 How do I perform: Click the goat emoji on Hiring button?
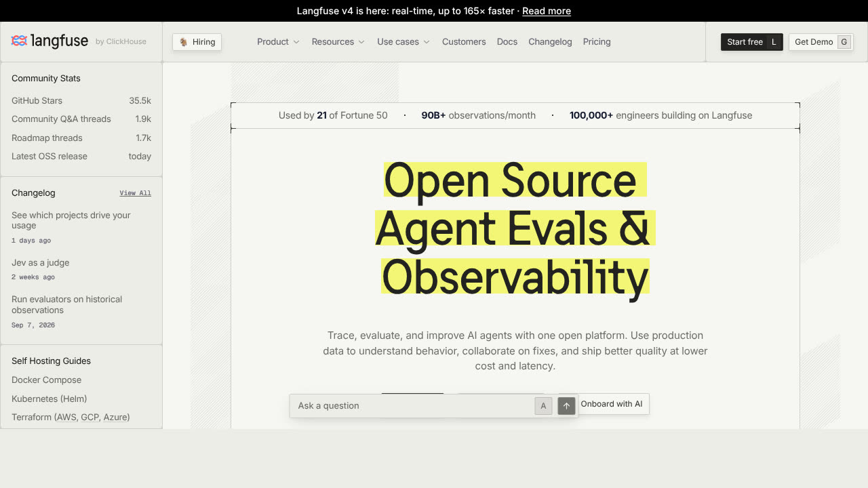[183, 42]
